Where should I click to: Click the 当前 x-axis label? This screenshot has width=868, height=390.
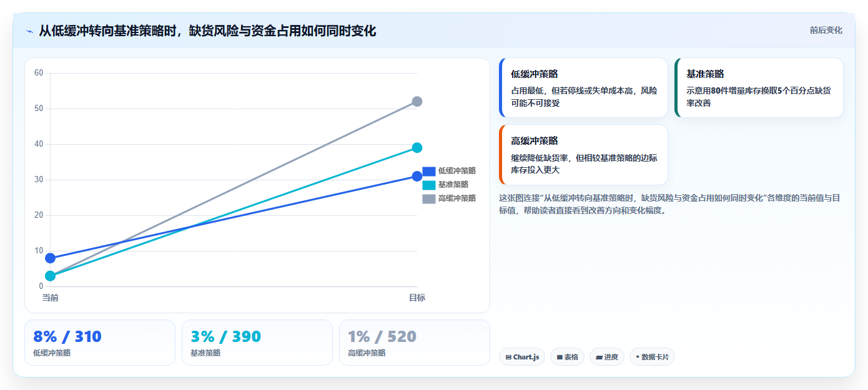coord(50,298)
